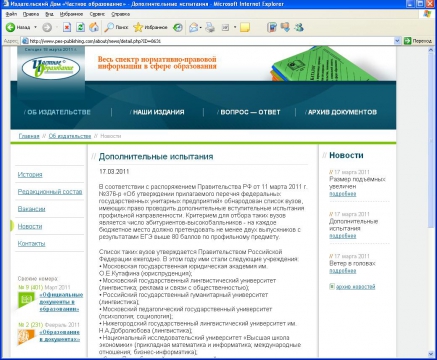Click the address bar URL field
This screenshot has height=360, width=437.
pyautogui.click(x=208, y=41)
